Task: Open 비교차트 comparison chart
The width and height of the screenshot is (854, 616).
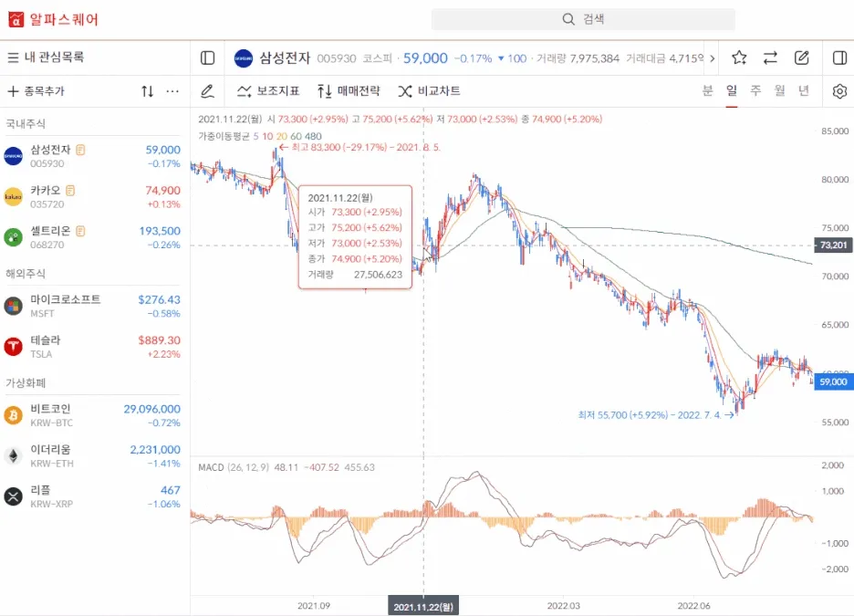Action: [429, 91]
